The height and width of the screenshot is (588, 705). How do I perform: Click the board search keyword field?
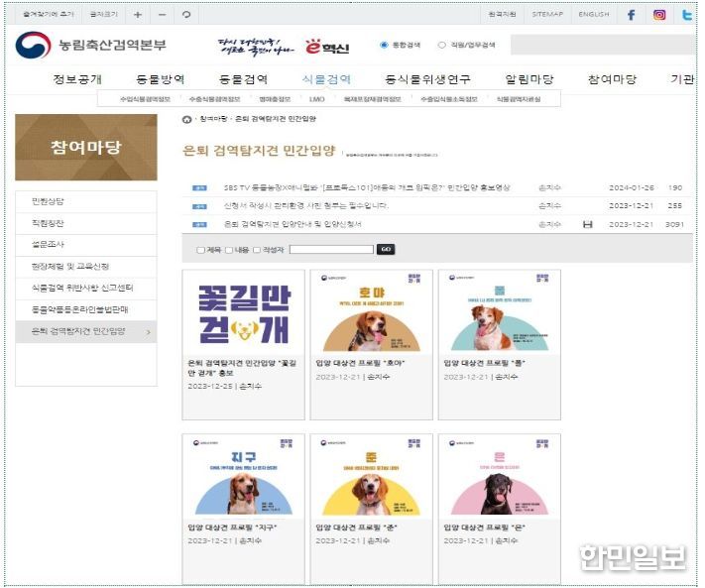[331, 250]
